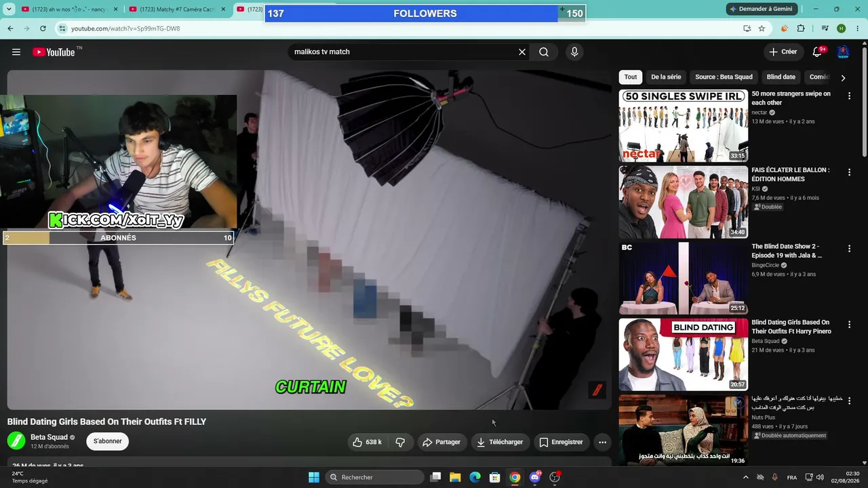View site information icon in address bar
Screen dimensions: 868x488
tap(62, 28)
